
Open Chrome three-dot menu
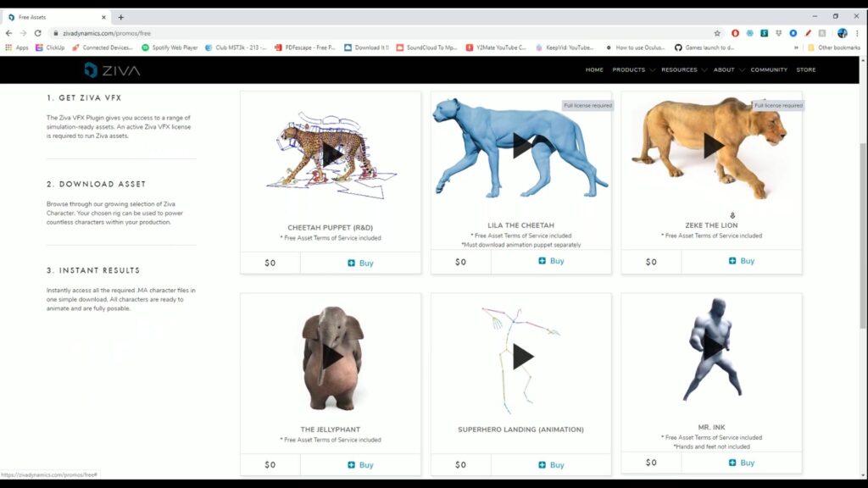(x=857, y=33)
